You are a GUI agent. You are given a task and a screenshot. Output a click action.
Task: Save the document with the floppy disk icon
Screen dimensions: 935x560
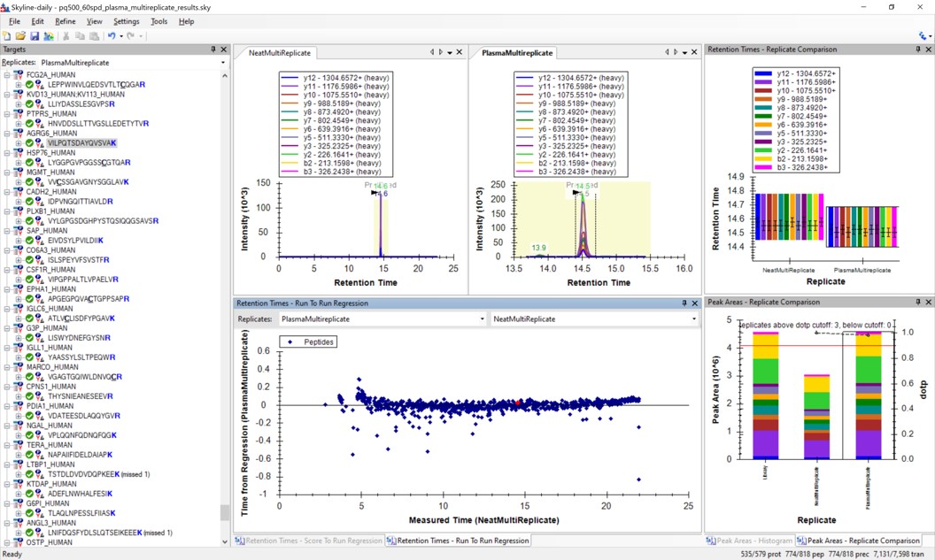coord(35,36)
